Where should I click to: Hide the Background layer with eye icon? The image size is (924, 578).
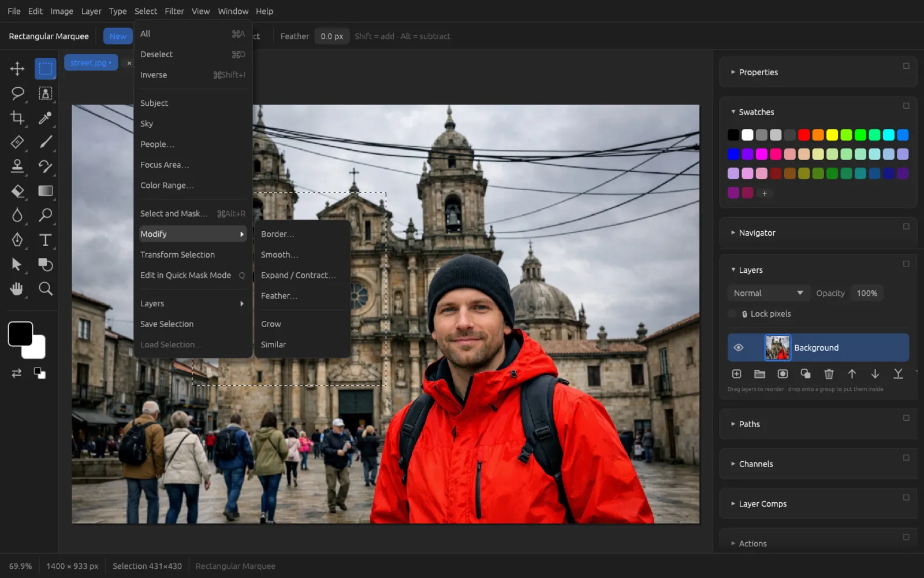pyautogui.click(x=739, y=347)
